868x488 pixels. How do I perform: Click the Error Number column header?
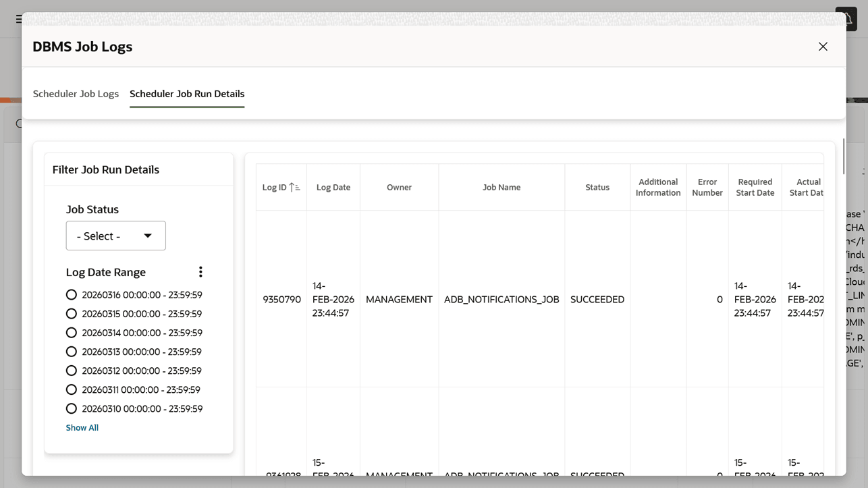tap(707, 187)
